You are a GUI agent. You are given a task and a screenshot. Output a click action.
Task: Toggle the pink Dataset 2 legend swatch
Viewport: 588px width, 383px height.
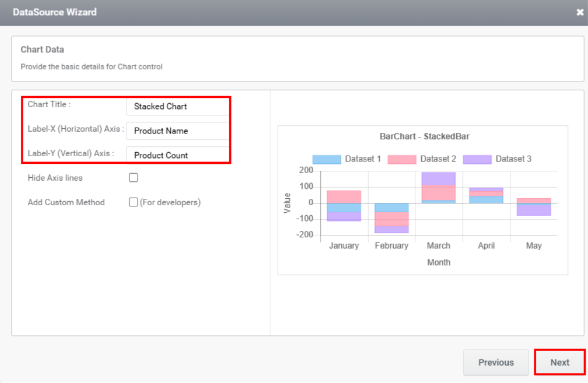pos(402,159)
